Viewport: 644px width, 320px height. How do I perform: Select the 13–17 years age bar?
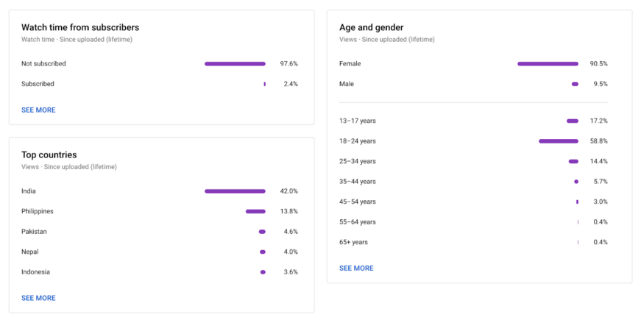click(573, 121)
